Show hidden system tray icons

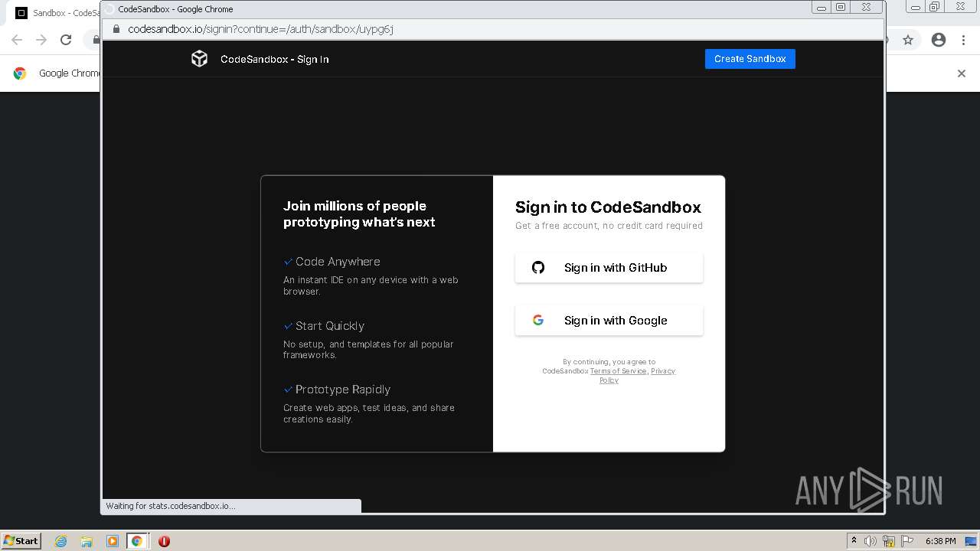pyautogui.click(x=854, y=541)
